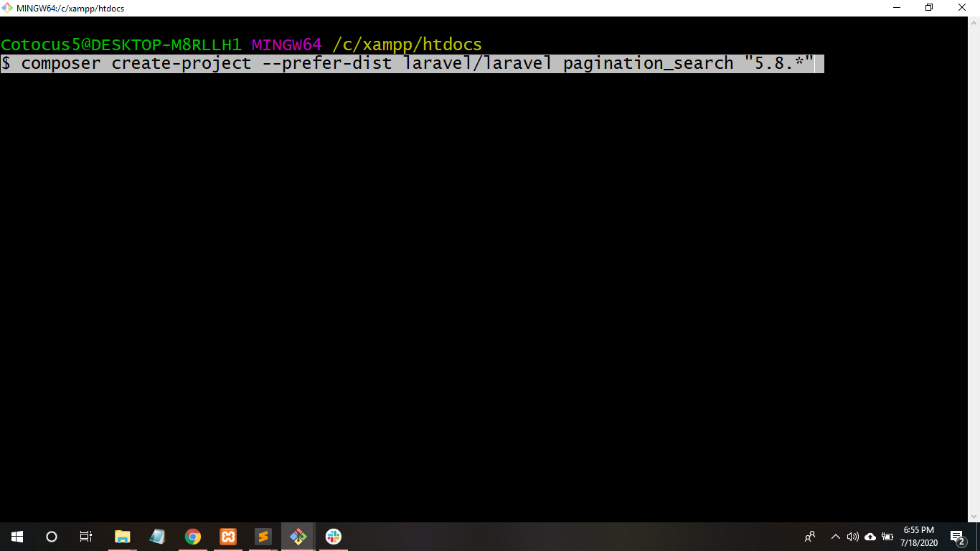Open the People icon in system tray
Viewport: 980px width, 551px height.
click(810, 537)
